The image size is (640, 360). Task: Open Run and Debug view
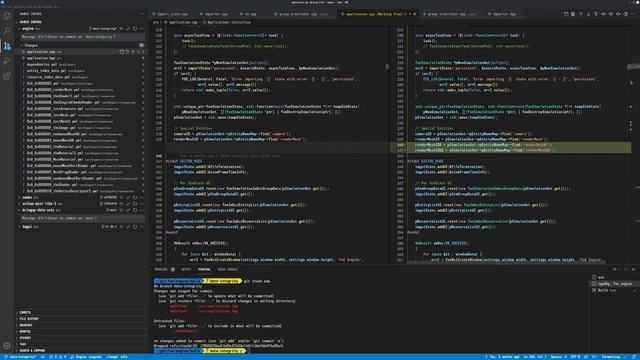click(7, 61)
